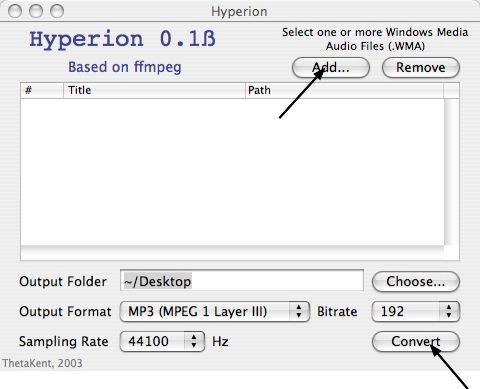Click the 'Output Folder' label
480x389 pixels.
[63, 282]
